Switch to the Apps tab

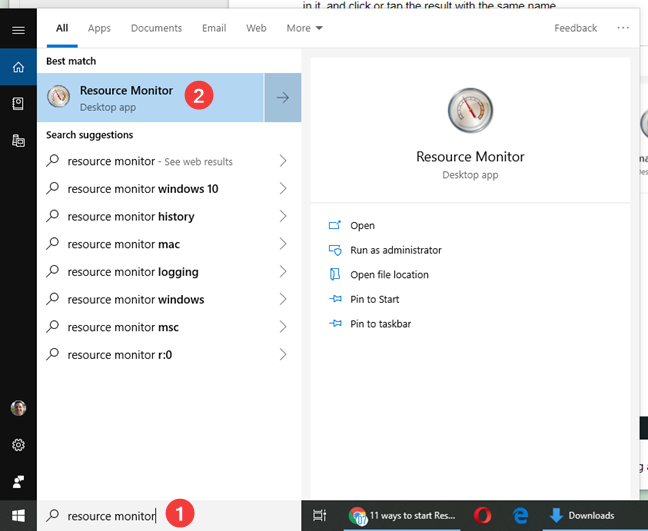(99, 28)
